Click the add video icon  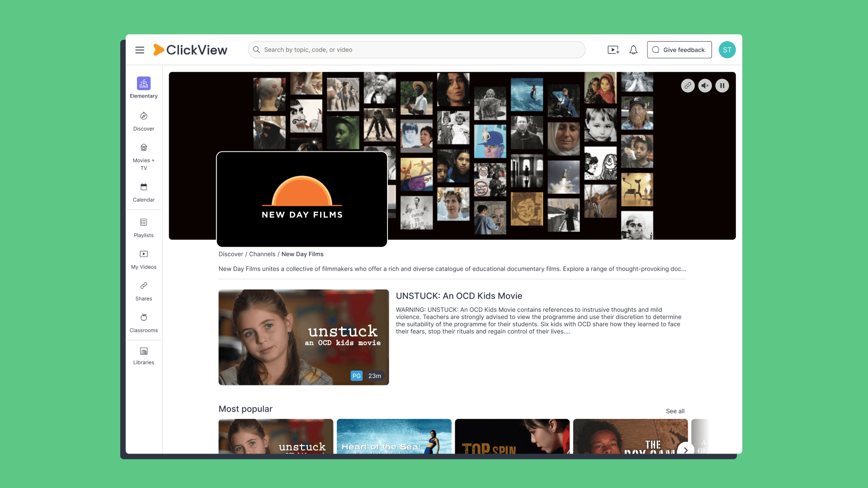613,50
